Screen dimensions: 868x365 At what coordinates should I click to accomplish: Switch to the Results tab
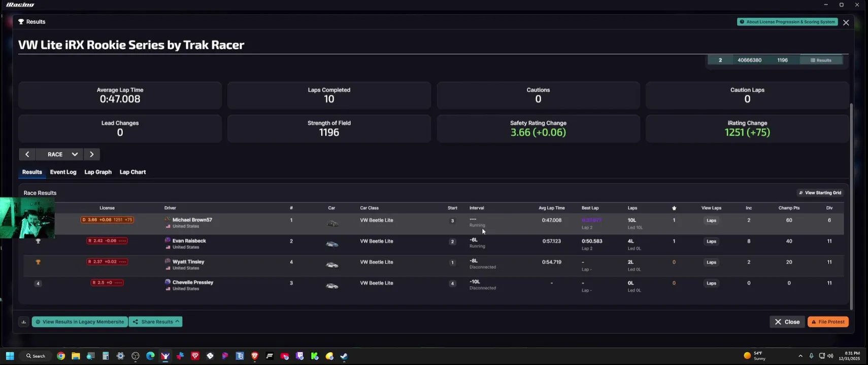click(x=32, y=172)
